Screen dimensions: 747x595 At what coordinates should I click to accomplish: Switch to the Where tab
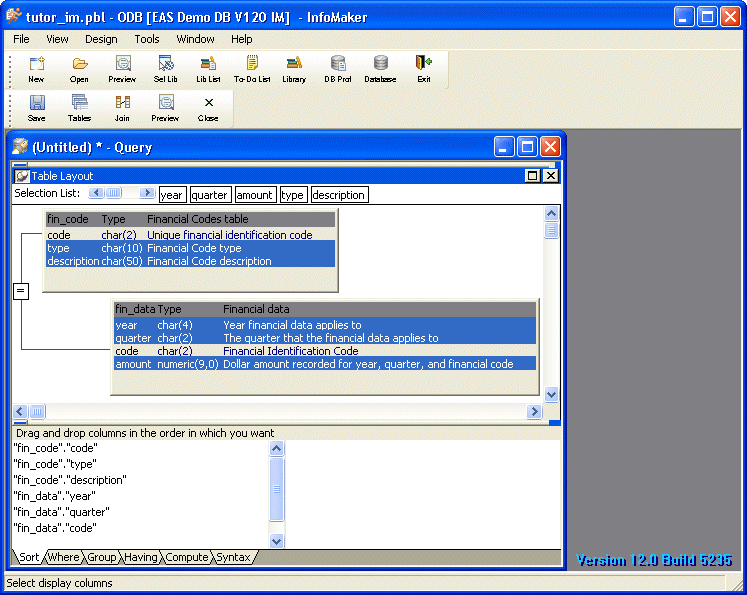(x=63, y=557)
